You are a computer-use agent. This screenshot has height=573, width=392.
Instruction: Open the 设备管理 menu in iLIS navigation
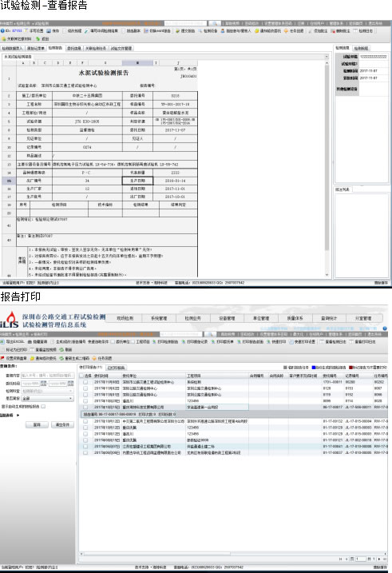[x=227, y=318]
